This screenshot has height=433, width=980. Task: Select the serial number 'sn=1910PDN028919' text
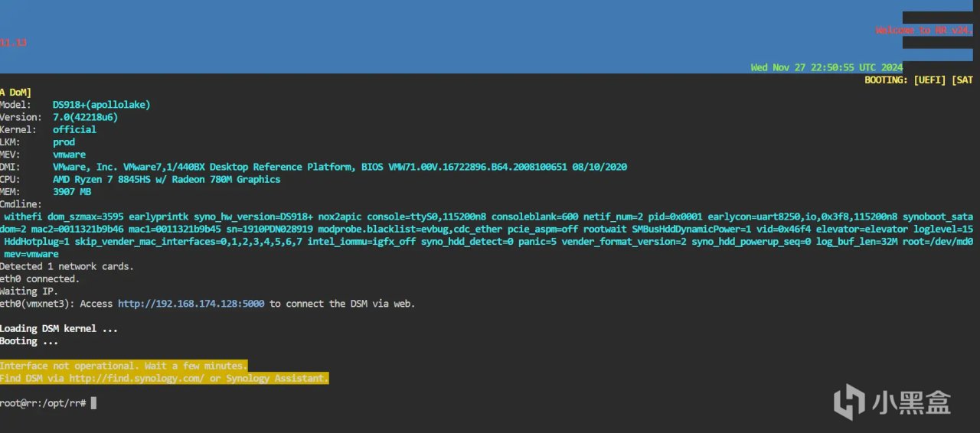[x=269, y=230]
